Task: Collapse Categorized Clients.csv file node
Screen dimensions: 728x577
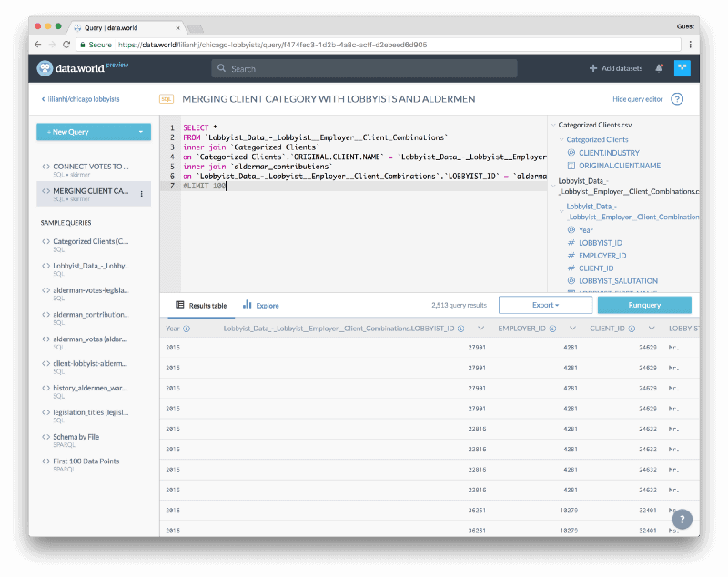Action: coord(553,125)
